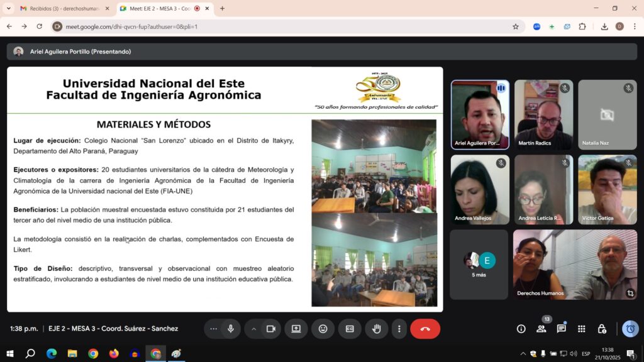Send an emoji reaction
Viewport: 644px width, 362px height.
(323, 328)
